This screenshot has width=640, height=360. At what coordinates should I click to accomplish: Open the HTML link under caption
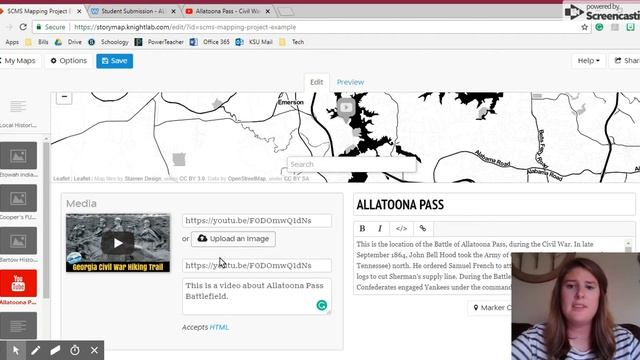219,327
